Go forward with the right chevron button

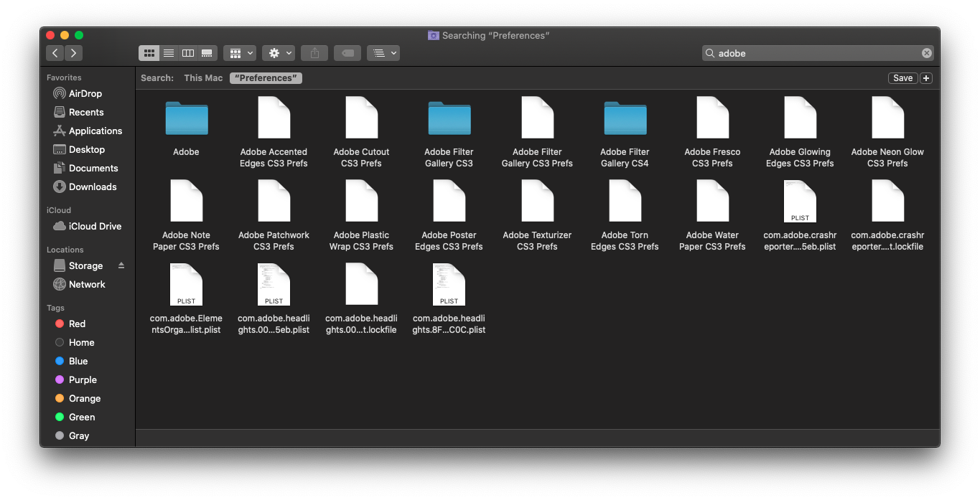point(74,53)
